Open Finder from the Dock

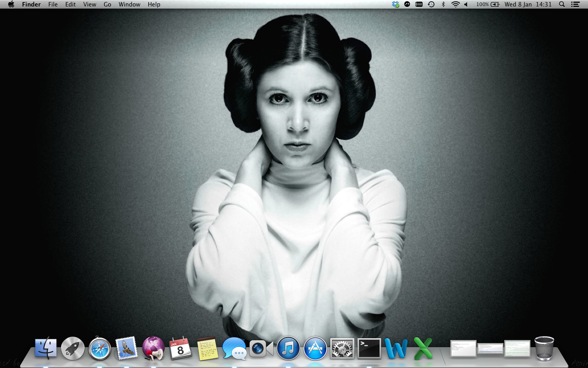pyautogui.click(x=45, y=348)
